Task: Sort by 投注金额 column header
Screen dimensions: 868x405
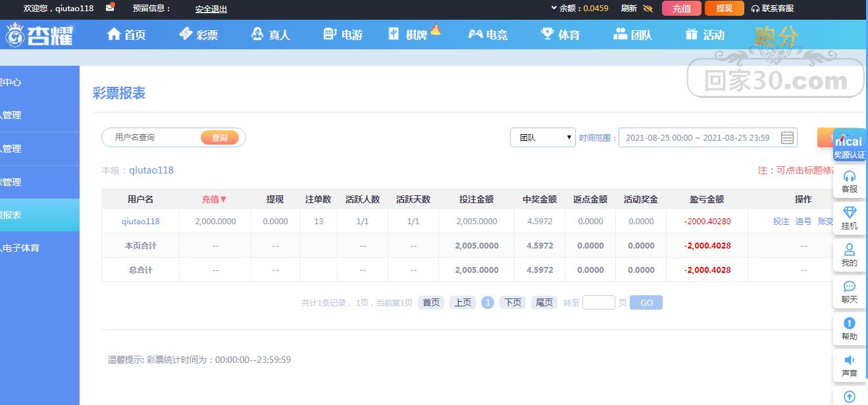Action: (x=476, y=199)
